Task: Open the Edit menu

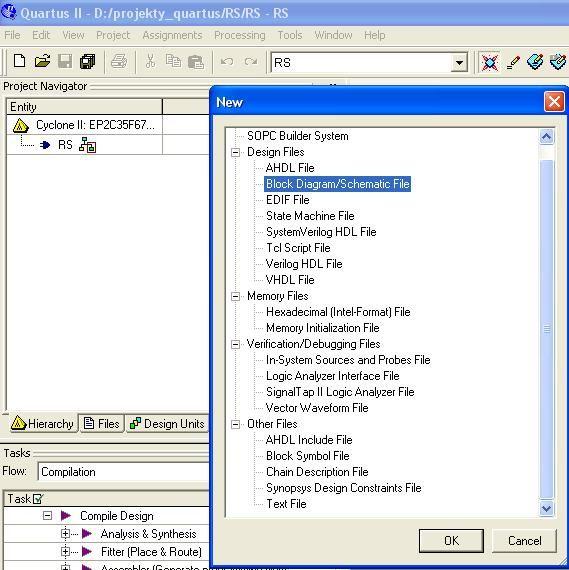Action: click(x=41, y=35)
